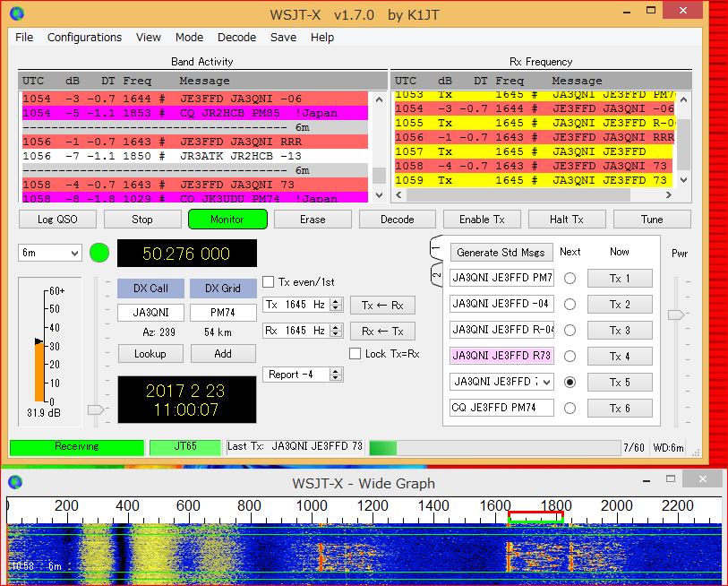Click the green round status indicator
The width and height of the screenshot is (728, 586).
click(x=98, y=253)
